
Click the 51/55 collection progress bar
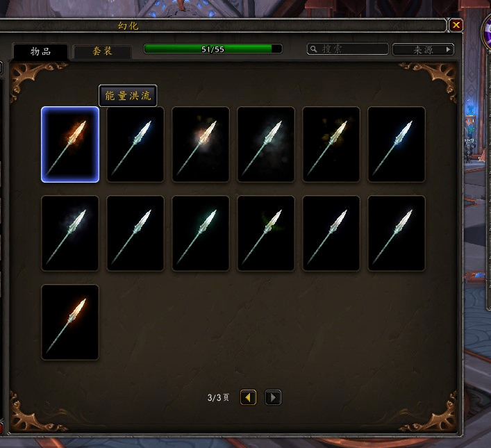[x=213, y=49]
